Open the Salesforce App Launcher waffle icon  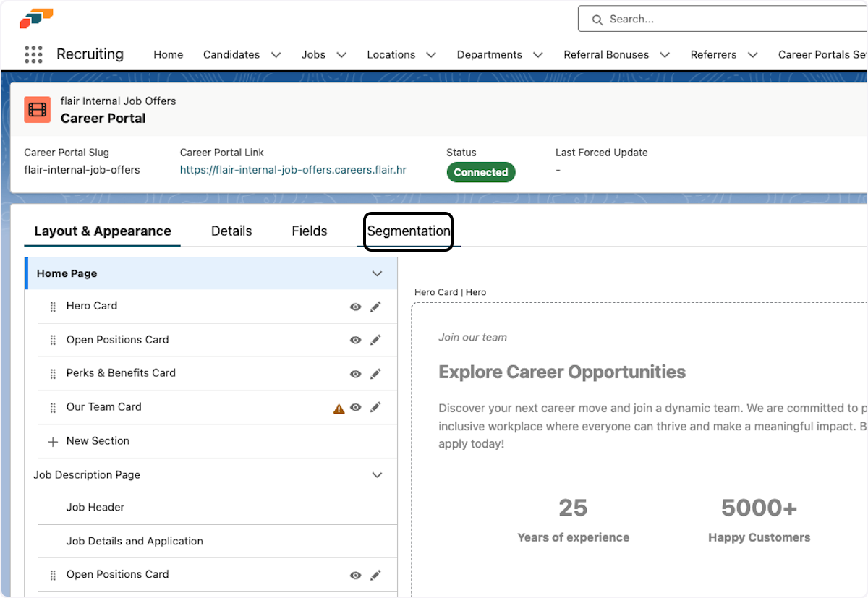pyautogui.click(x=33, y=54)
